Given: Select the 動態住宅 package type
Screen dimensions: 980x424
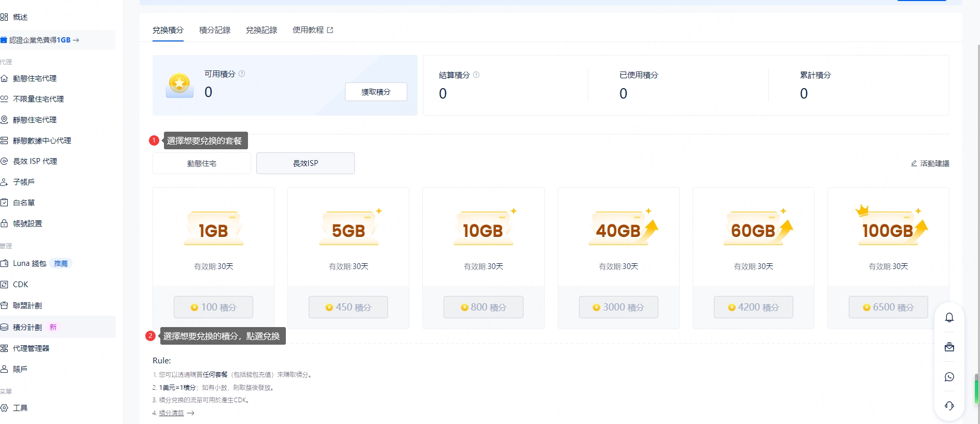Looking at the screenshot, I should [201, 163].
